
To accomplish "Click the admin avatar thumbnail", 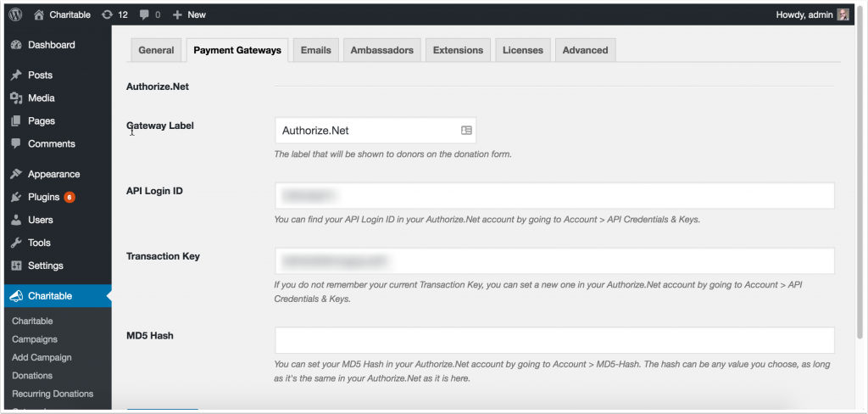I will [x=843, y=15].
